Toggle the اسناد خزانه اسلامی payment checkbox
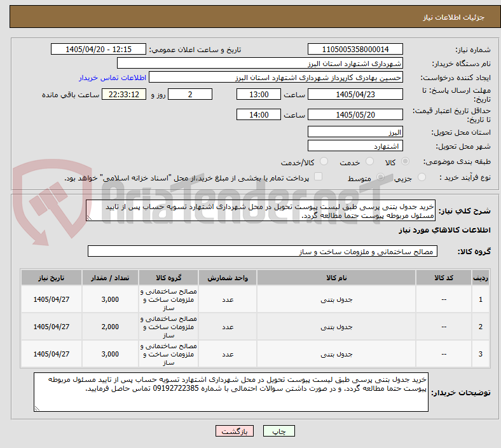 coord(319,177)
